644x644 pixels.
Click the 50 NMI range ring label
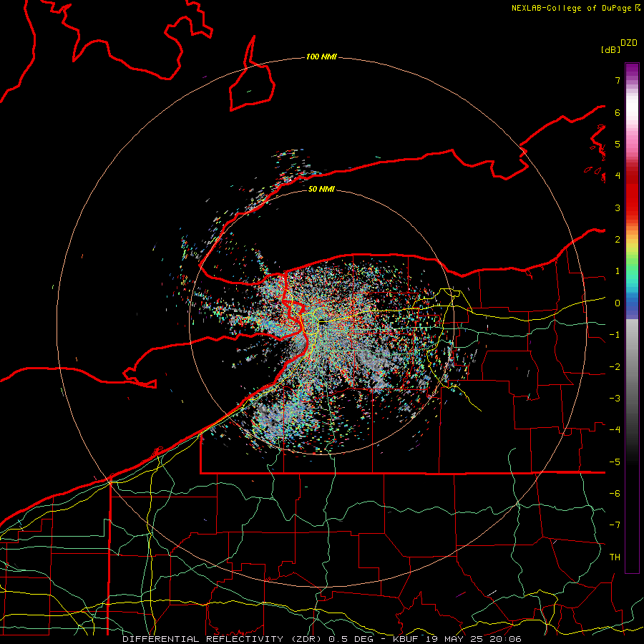coord(321,189)
